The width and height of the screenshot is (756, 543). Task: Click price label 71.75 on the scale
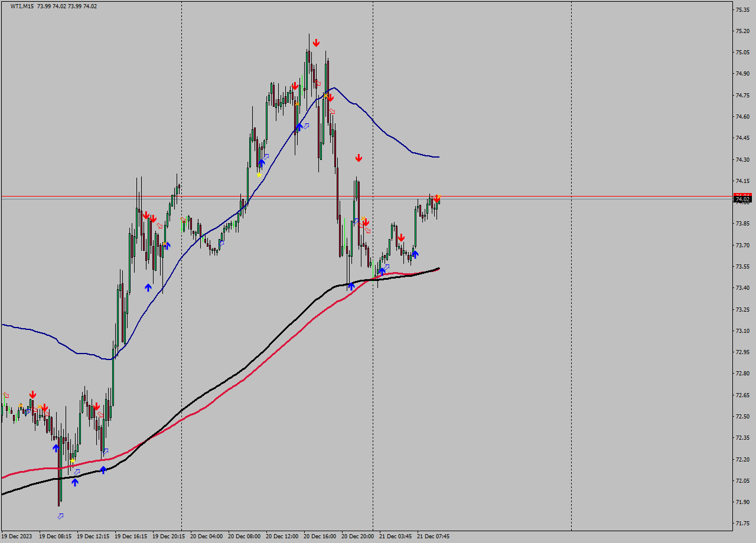[x=742, y=524]
